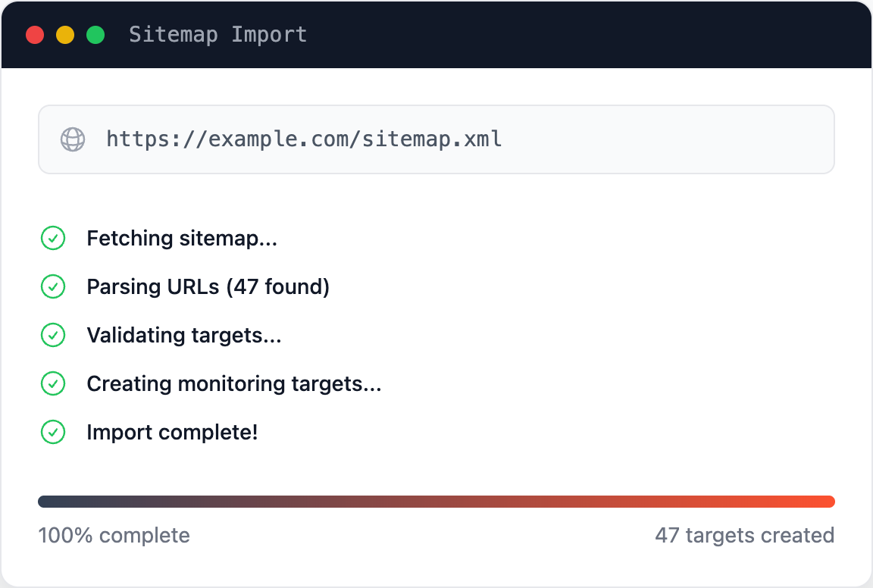The width and height of the screenshot is (873, 588).
Task: Click the yellow minimize window button
Action: click(x=65, y=35)
